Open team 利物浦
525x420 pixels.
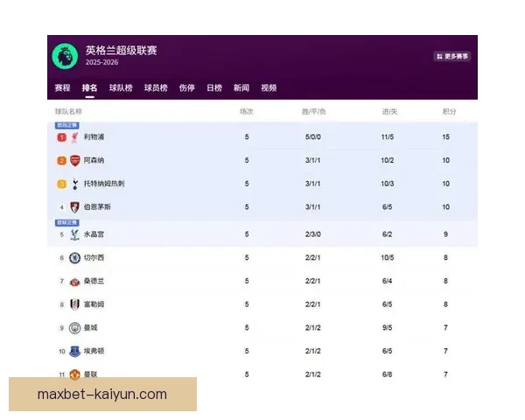tap(94, 136)
